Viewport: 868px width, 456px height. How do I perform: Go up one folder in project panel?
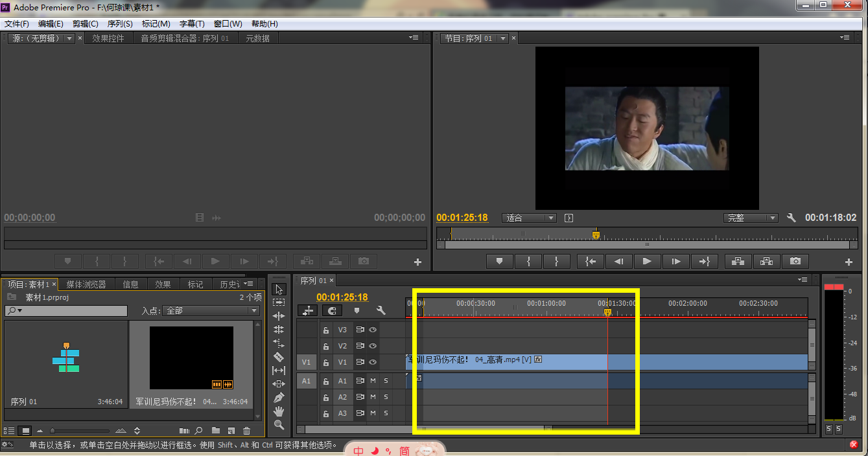12,297
